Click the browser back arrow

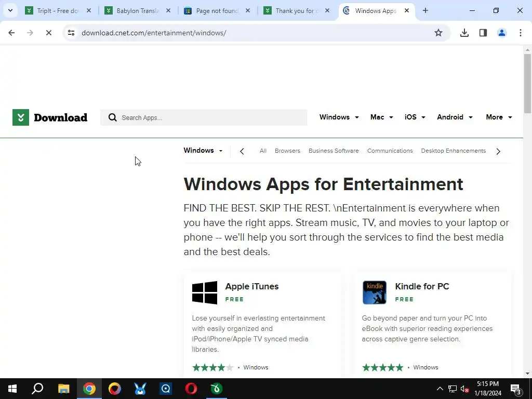pyautogui.click(x=11, y=33)
